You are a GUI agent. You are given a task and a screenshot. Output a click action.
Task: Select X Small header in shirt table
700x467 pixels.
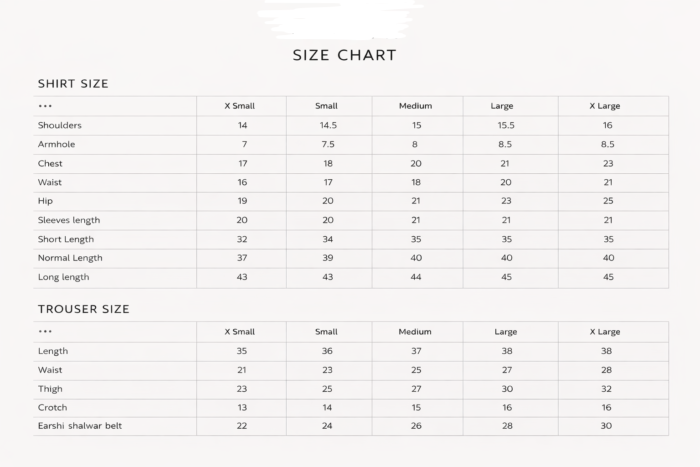[240, 106]
